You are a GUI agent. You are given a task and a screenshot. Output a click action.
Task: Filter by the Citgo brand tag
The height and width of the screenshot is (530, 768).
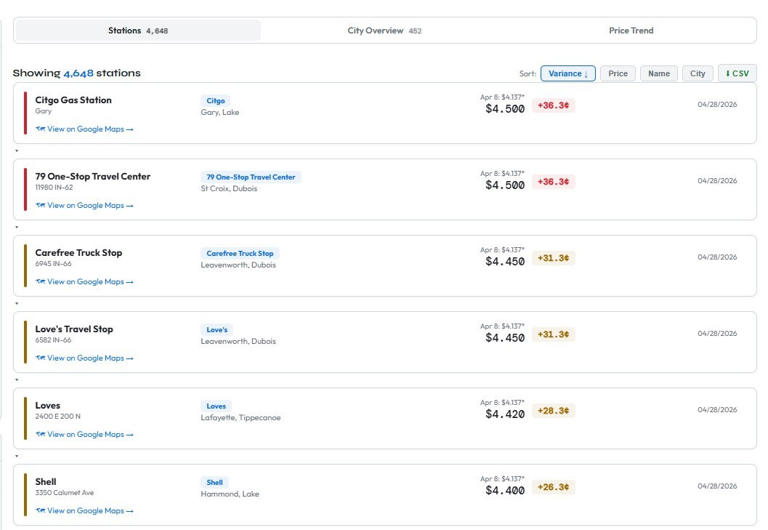tap(215, 101)
